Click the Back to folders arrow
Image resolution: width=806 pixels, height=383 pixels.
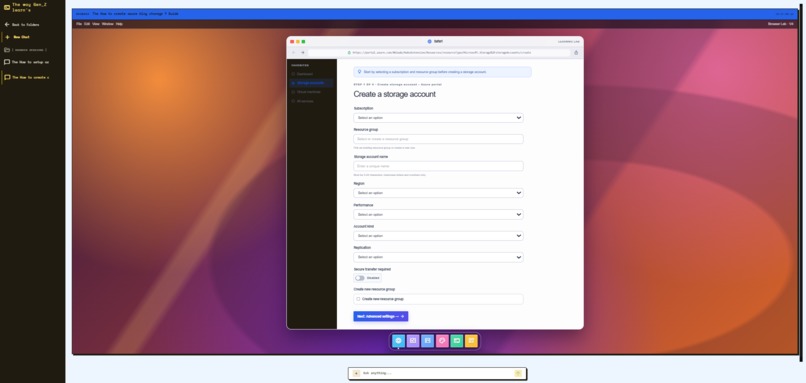7,24
